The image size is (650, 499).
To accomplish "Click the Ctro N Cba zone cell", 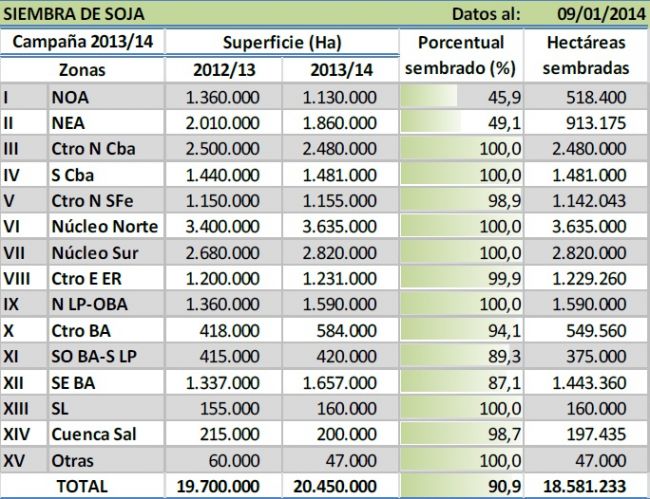I will (105, 148).
